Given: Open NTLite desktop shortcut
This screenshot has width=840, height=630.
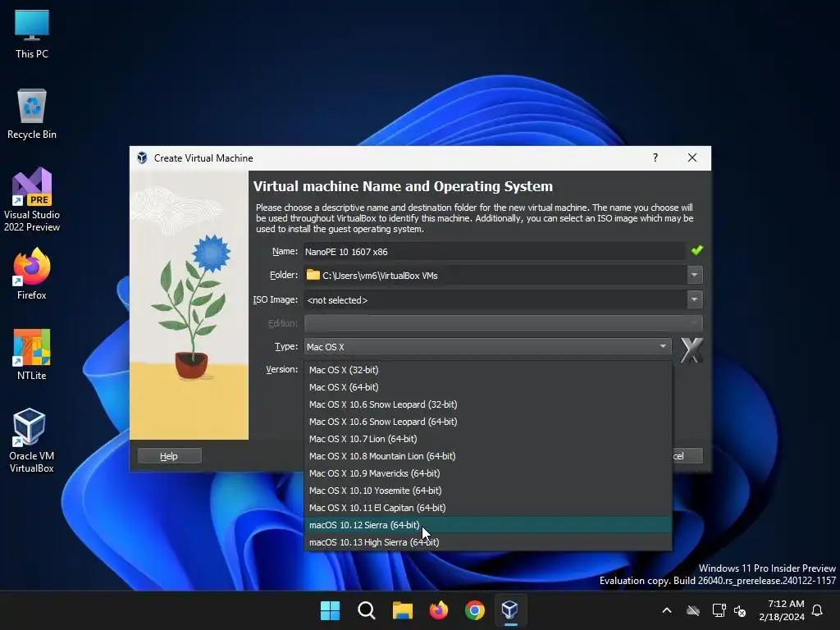Looking at the screenshot, I should (x=32, y=354).
